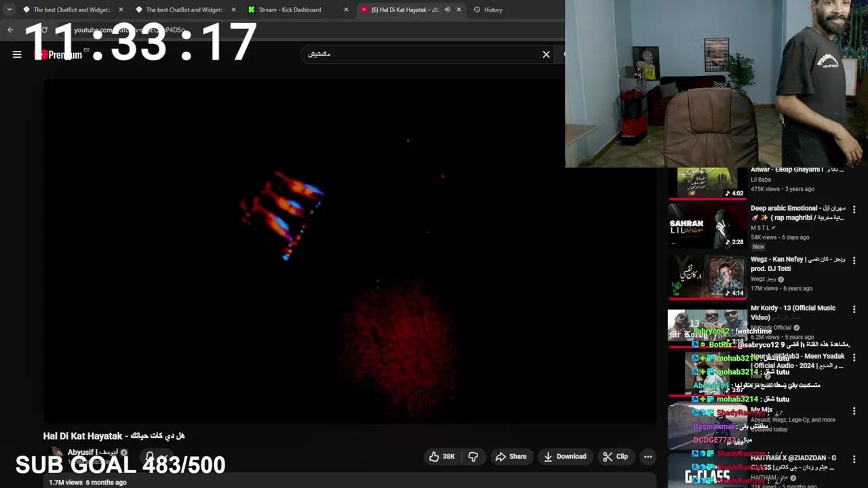Open YouTube hamburger guide menu
This screenshot has width=868, height=488.
(17, 54)
